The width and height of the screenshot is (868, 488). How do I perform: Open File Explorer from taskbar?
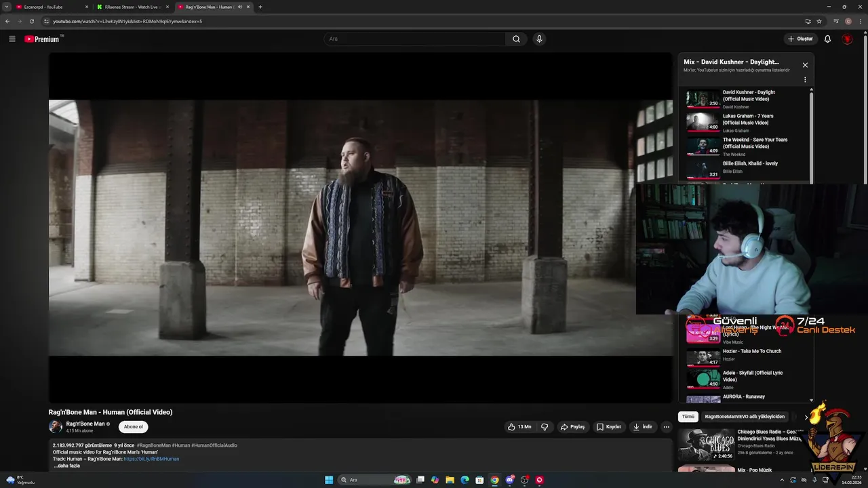(450, 480)
